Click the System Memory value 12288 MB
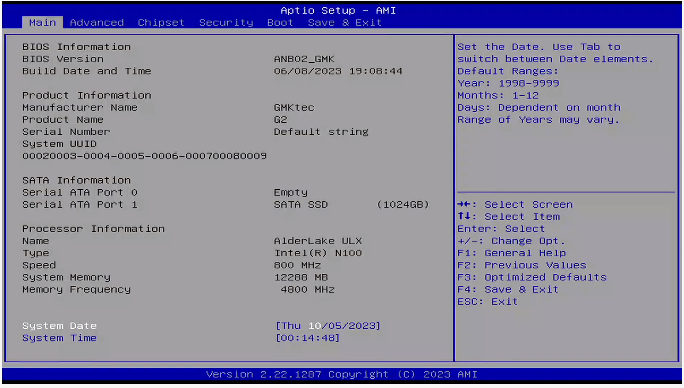Viewport: 684px width, 388px height. point(301,278)
